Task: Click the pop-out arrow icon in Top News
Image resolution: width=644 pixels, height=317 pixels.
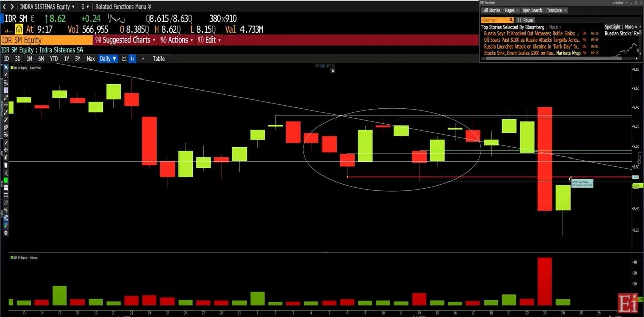Action: click(x=627, y=3)
